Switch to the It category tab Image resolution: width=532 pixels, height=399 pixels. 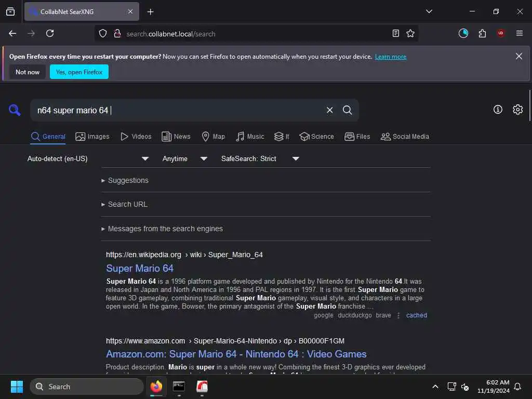coord(282,137)
